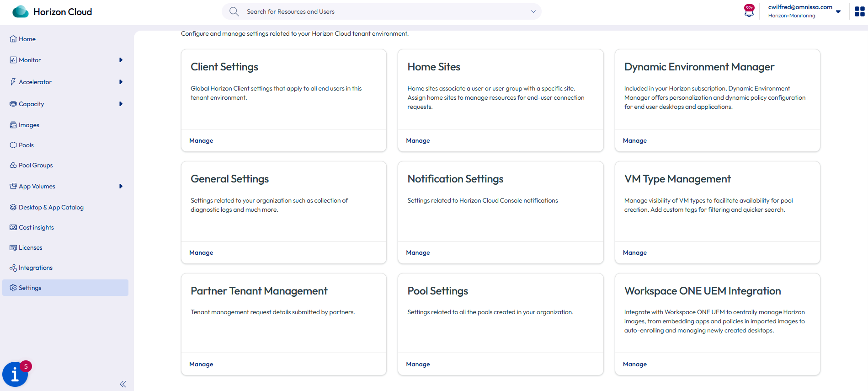The width and height of the screenshot is (868, 391).
Task: Click the Capacity icon in sidebar
Action: click(13, 104)
